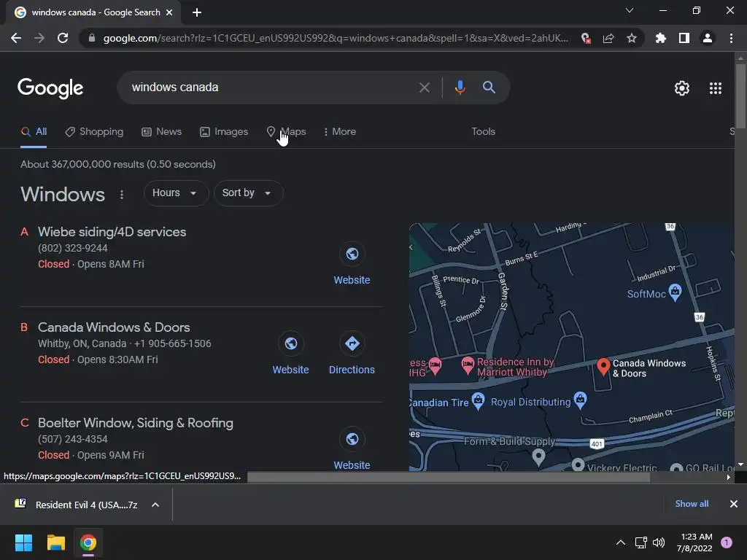Click the horizontal page scrollbar
747x560 pixels.
pos(449,477)
